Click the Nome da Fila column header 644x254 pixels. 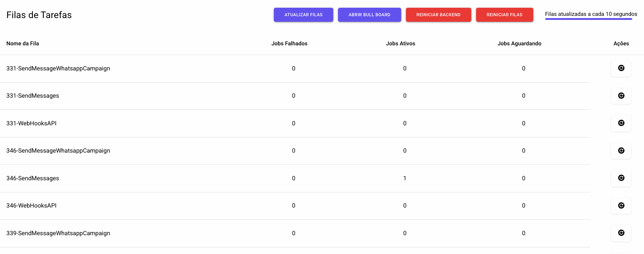(23, 44)
